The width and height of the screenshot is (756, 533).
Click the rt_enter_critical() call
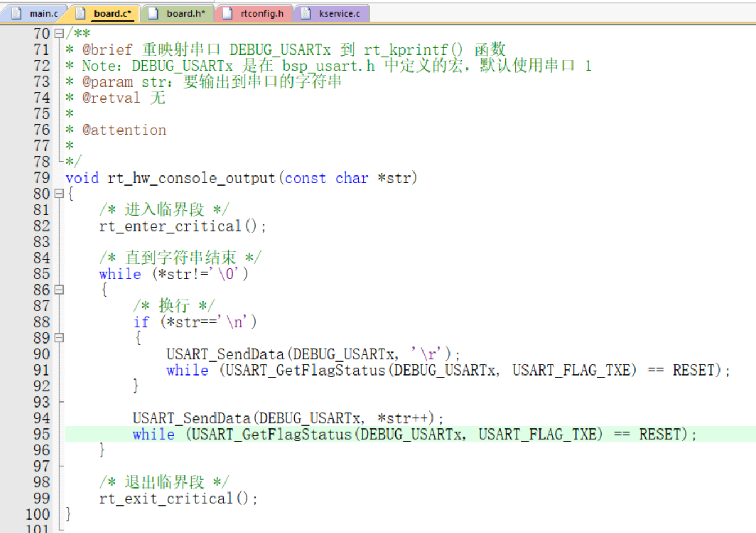click(182, 226)
